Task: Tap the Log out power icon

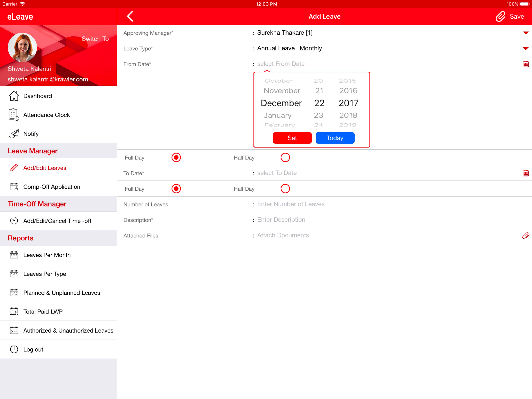Action: coord(14,349)
